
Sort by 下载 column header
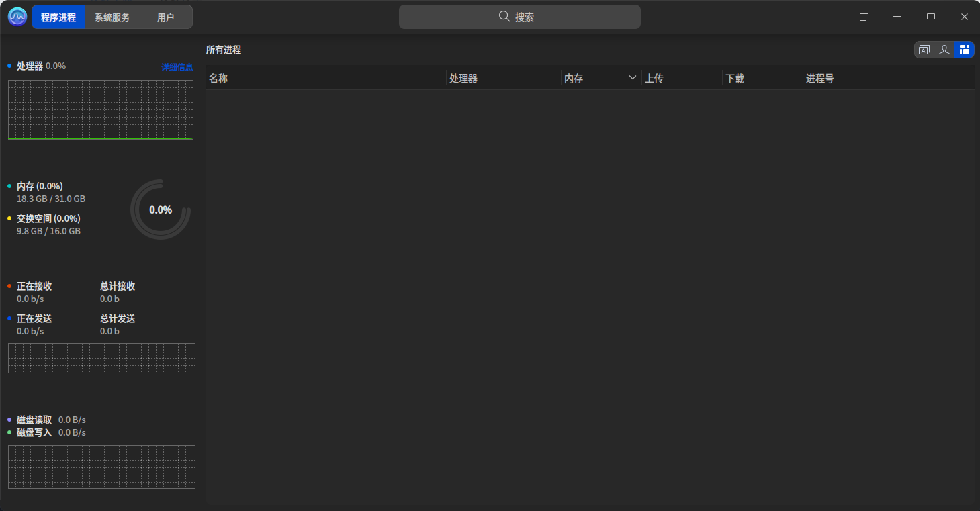click(x=762, y=79)
